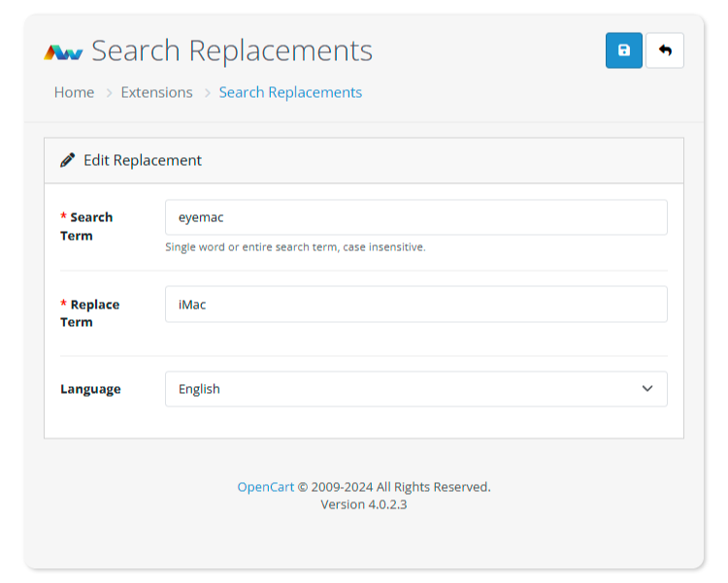728x583 pixels.
Task: Click the Search Term field label
Action: pyautogui.click(x=86, y=227)
